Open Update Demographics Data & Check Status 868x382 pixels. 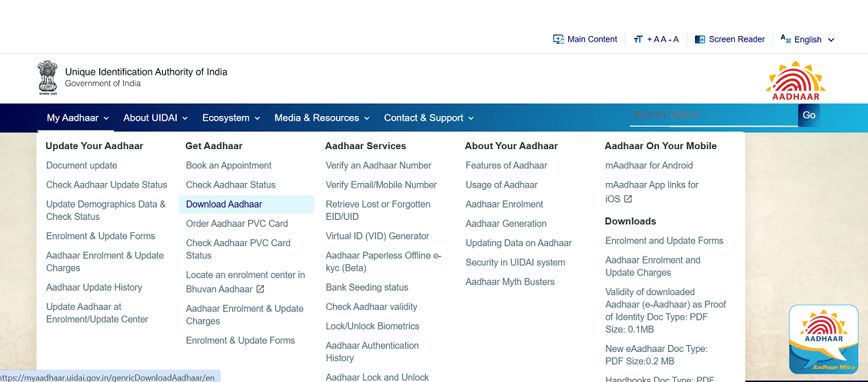(x=106, y=211)
